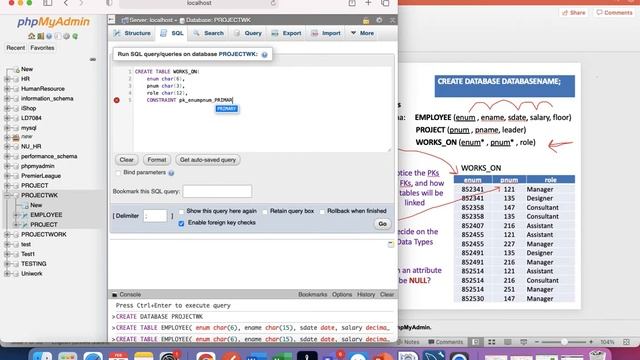Click Get auto-saved query button
The height and width of the screenshot is (360, 640).
coord(208,160)
